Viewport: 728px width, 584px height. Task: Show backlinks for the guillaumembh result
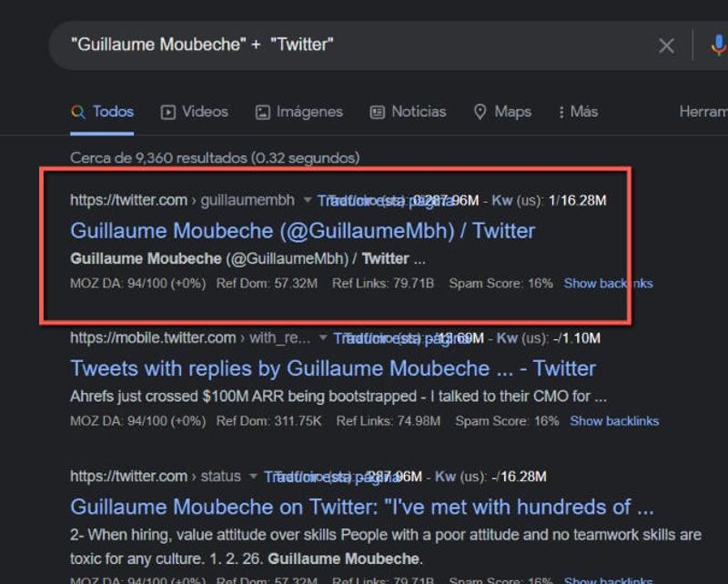pos(608,283)
